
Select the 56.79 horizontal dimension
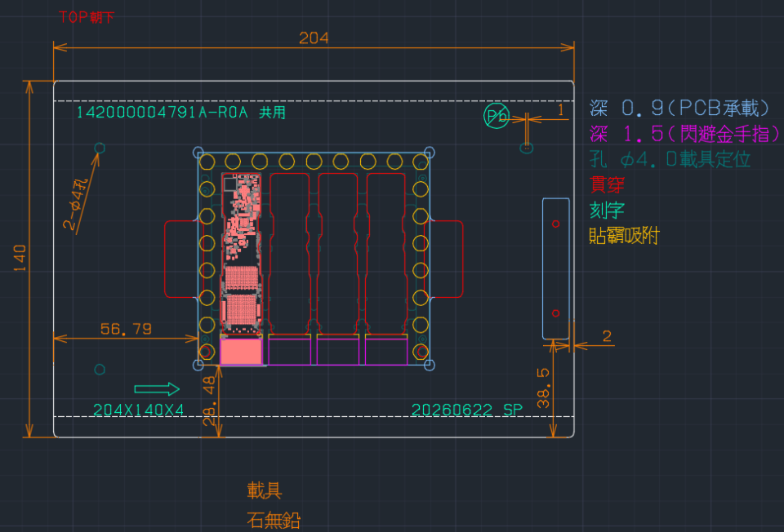coord(126,329)
